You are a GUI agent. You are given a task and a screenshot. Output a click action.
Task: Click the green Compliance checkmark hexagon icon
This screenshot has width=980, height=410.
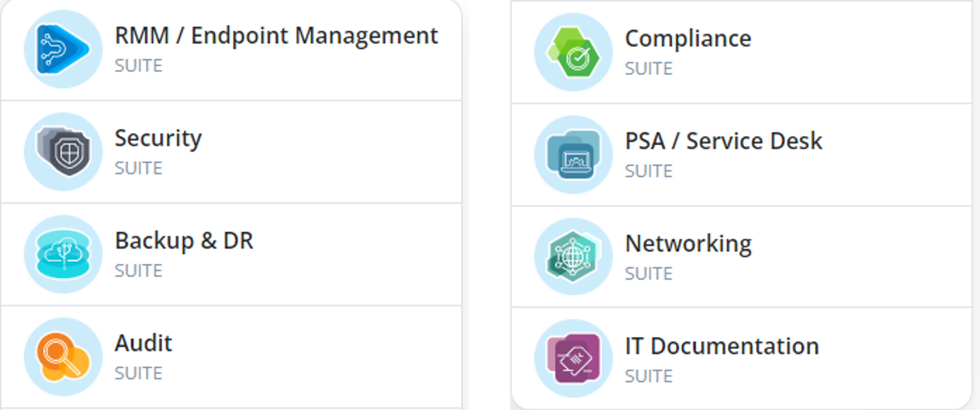[573, 52]
